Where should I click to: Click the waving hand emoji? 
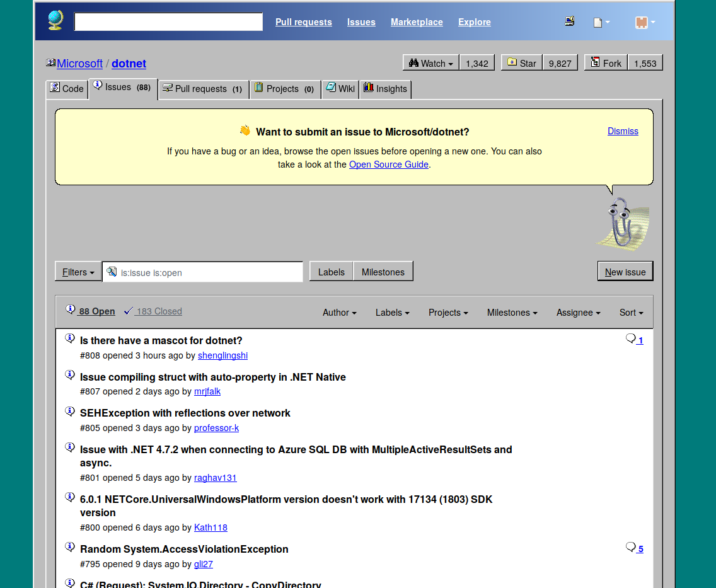click(245, 131)
